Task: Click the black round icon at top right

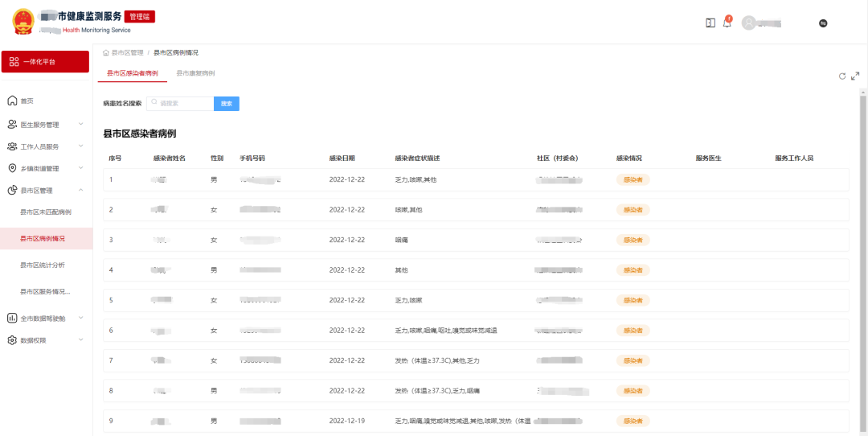Action: click(x=823, y=23)
